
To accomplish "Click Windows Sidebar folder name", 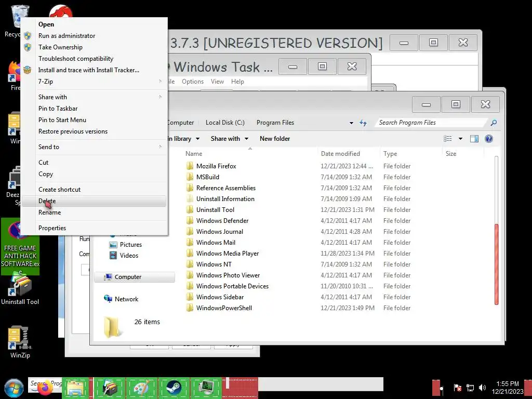I will click(220, 297).
